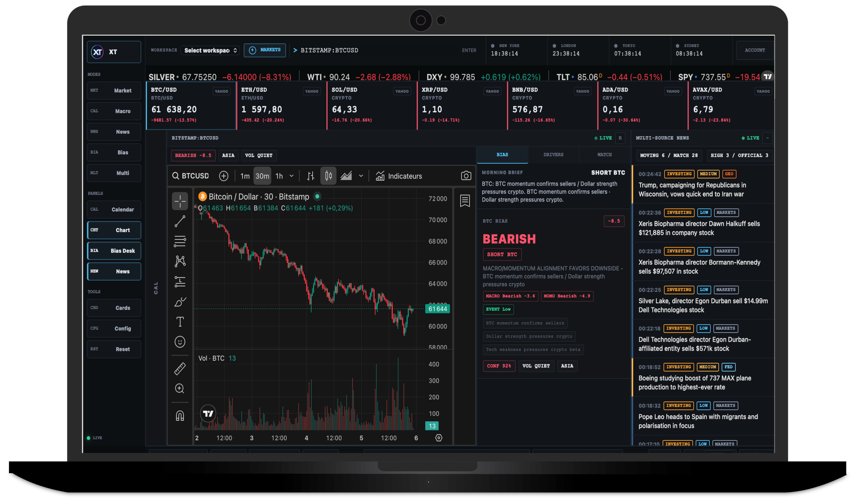Click the Reset tool

point(114,349)
